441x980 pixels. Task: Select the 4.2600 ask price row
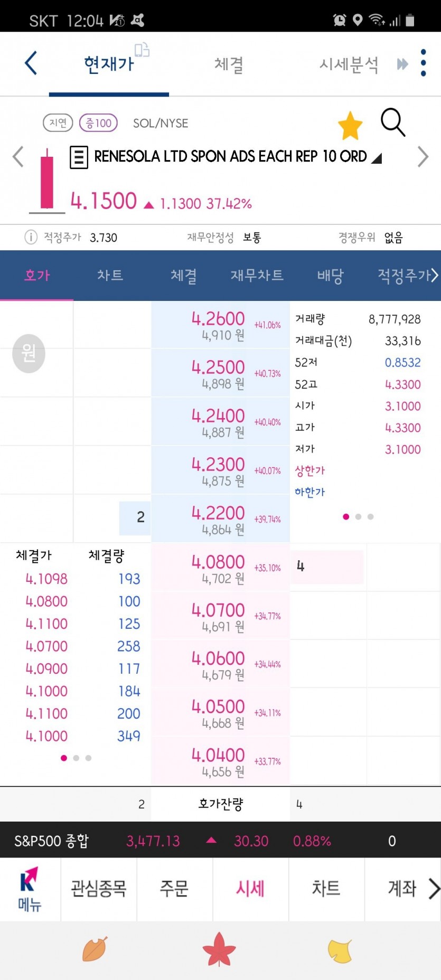click(220, 325)
